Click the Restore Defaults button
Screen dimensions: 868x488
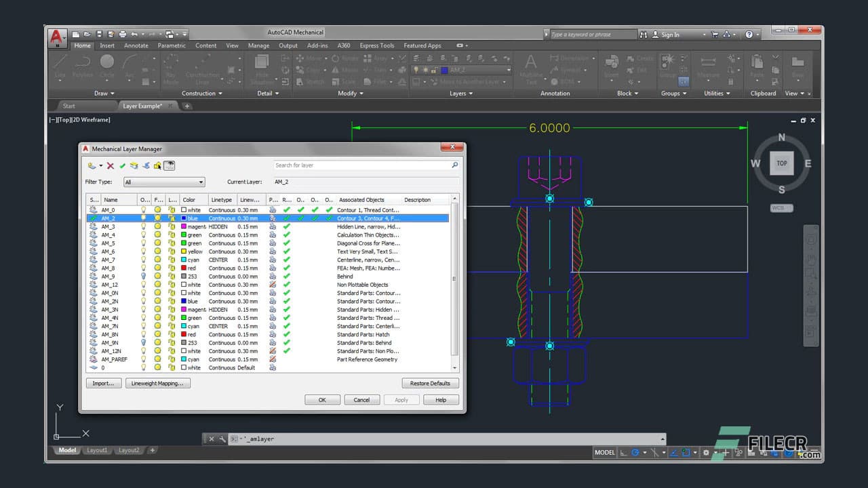(430, 383)
